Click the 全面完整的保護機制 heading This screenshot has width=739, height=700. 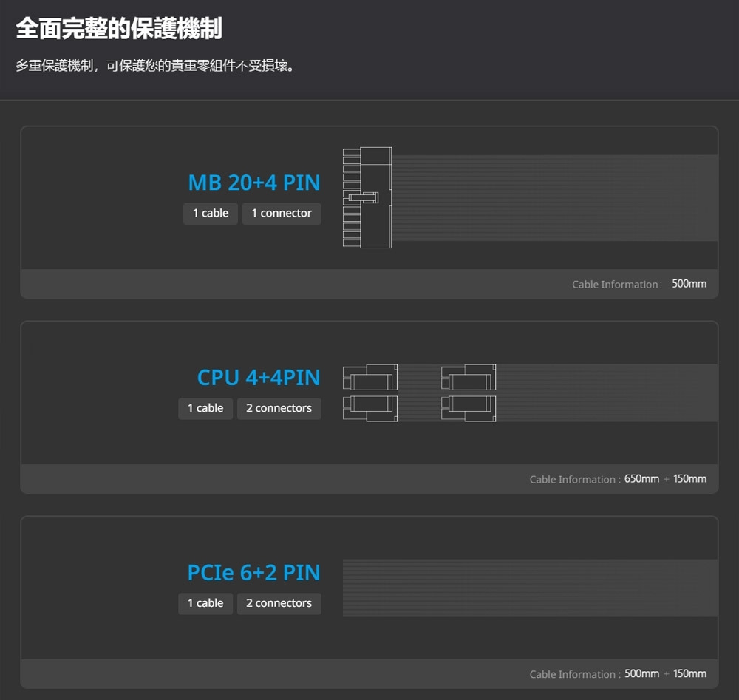(118, 29)
